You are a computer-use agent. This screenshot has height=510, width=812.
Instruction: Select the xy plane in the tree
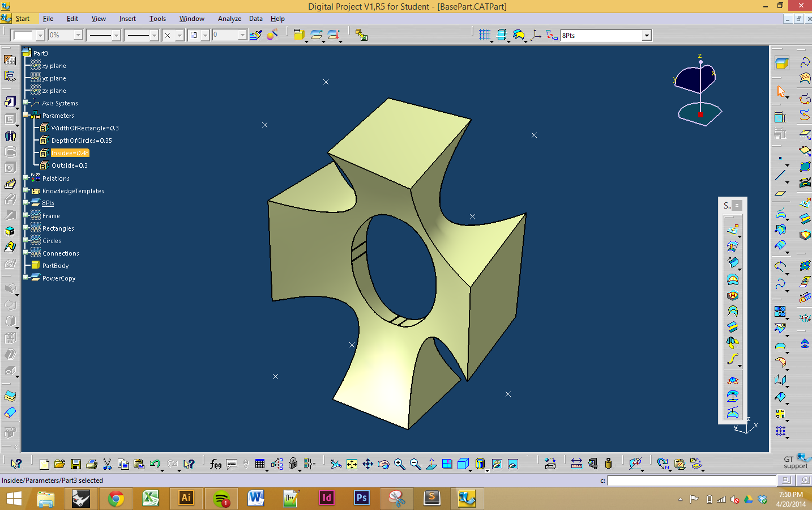pos(54,66)
